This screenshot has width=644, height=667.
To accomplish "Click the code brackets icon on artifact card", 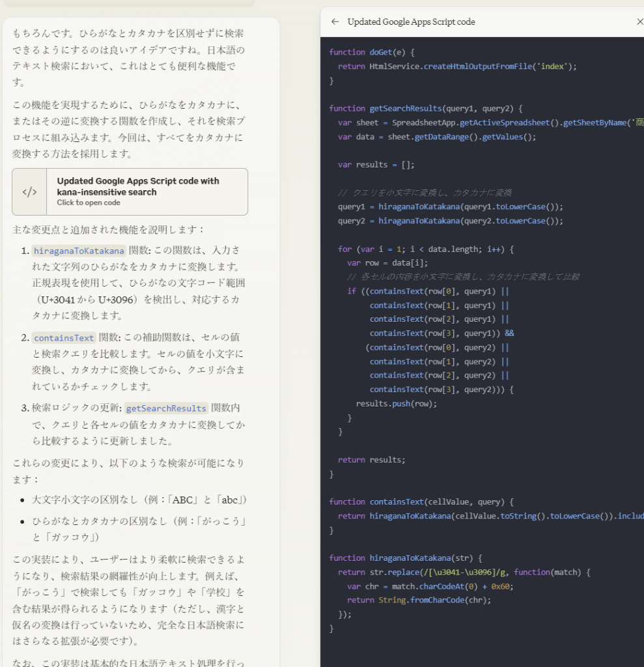I will click(x=30, y=192).
